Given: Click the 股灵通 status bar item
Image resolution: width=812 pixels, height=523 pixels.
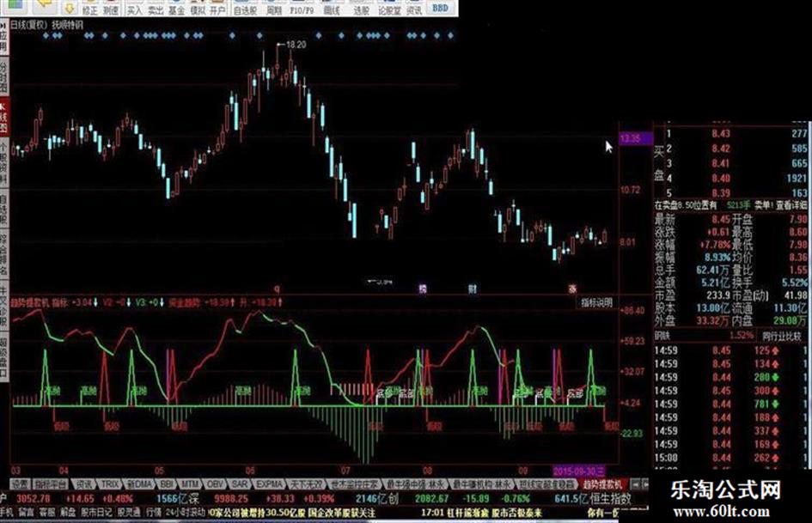Looking at the screenshot, I should 128,512.
